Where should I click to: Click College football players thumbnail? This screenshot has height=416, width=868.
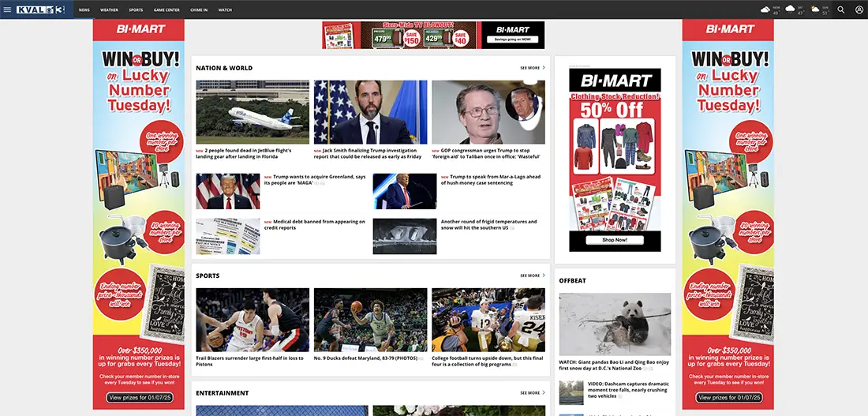[488, 320]
